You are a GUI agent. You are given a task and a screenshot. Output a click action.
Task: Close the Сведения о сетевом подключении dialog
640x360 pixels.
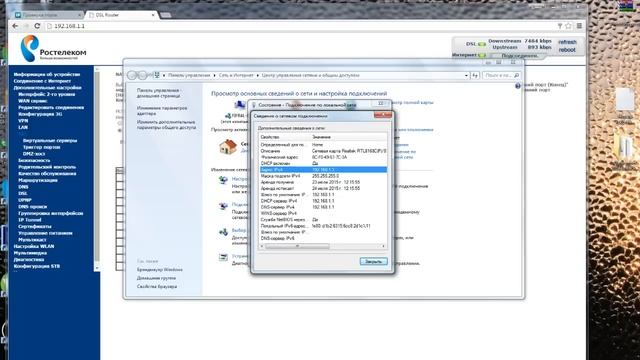click(382, 116)
